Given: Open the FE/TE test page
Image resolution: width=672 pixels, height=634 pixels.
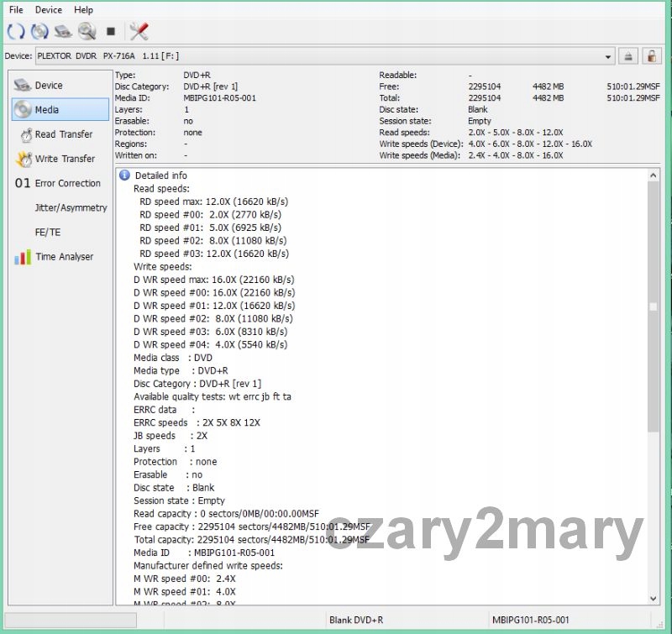Looking at the screenshot, I should coord(48,232).
